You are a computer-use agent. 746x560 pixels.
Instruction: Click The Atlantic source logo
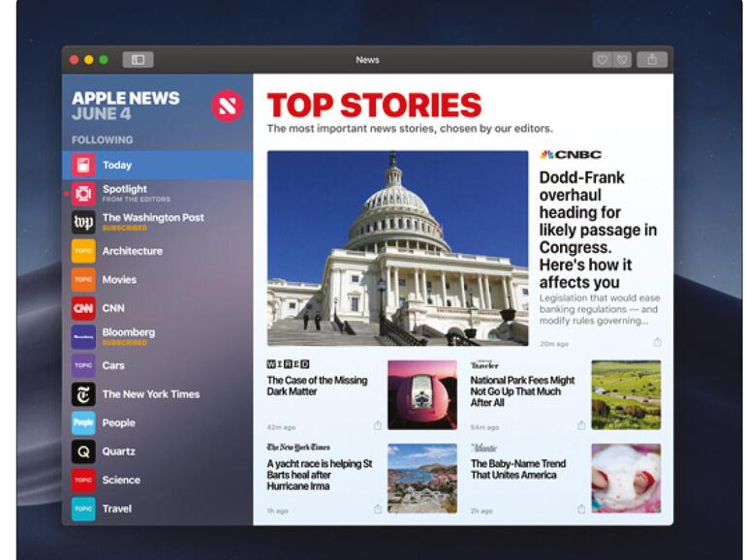(483, 448)
